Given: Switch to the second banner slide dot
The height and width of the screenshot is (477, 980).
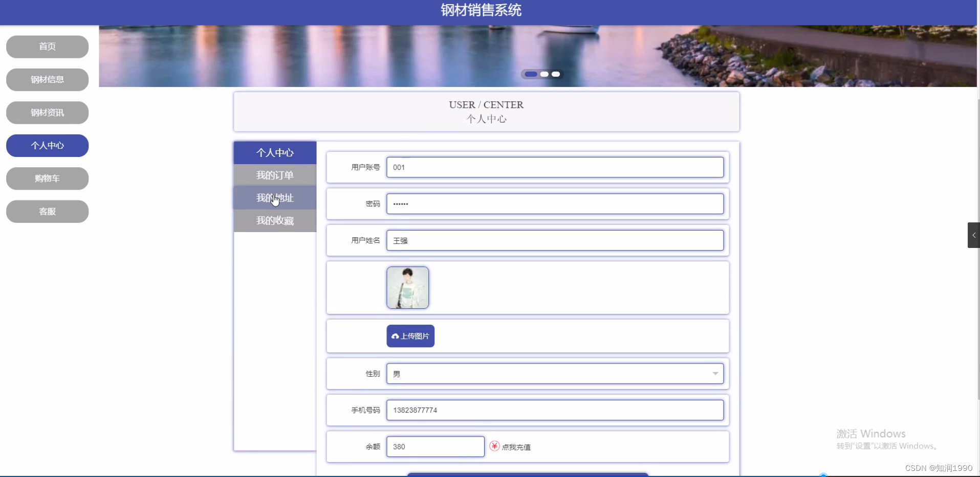Looking at the screenshot, I should pos(544,74).
